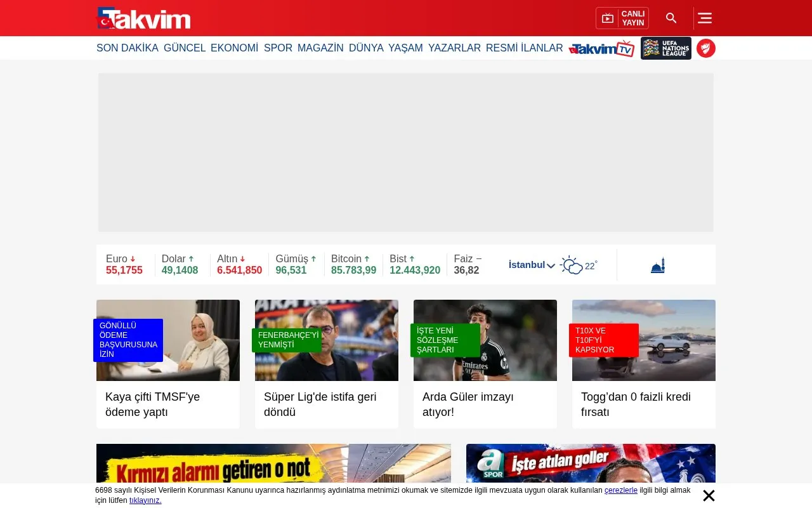
Task: Click the 22° temperature reading
Action: [x=591, y=265]
